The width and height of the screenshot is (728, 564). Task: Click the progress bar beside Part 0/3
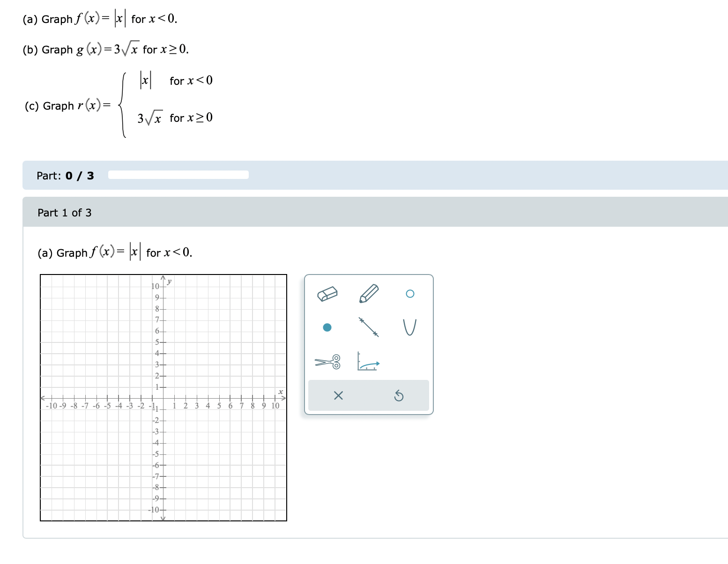(178, 174)
